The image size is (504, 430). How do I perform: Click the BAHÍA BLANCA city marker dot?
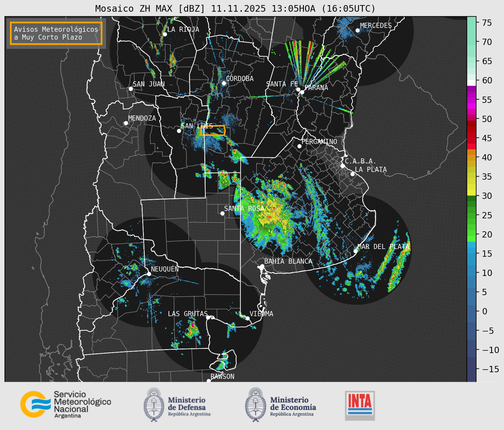coord(262,266)
